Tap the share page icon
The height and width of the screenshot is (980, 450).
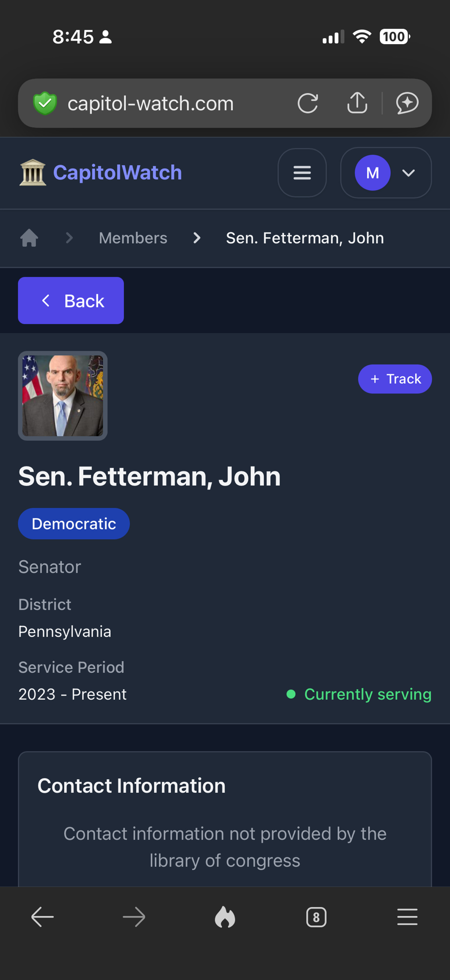(x=357, y=103)
